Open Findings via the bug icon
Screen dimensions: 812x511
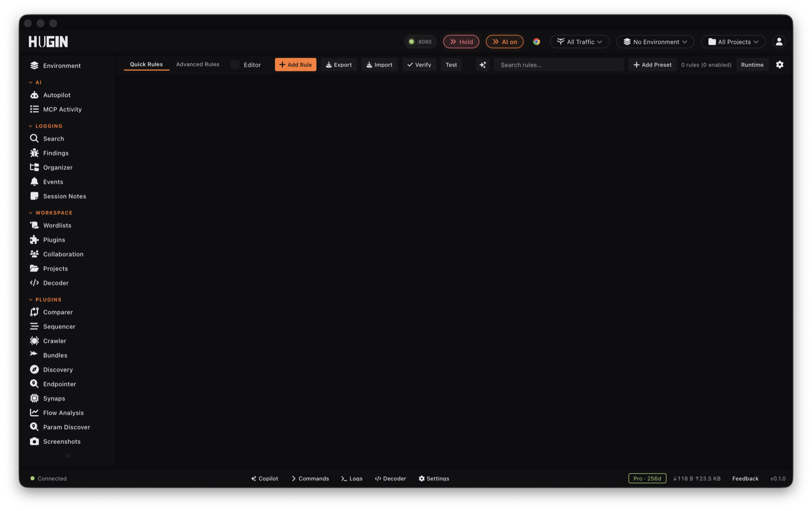[x=34, y=153]
